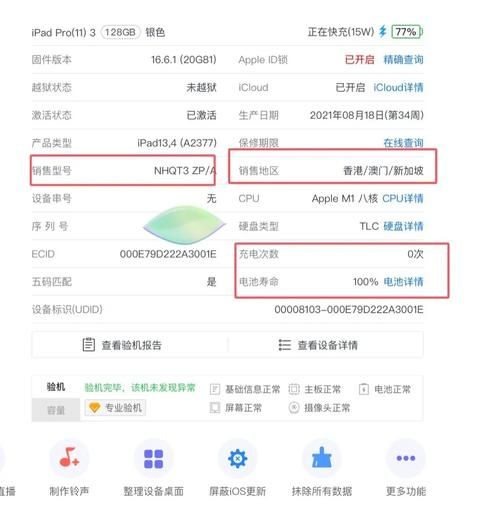
Task: Open CPU详情 link
Action: (403, 198)
